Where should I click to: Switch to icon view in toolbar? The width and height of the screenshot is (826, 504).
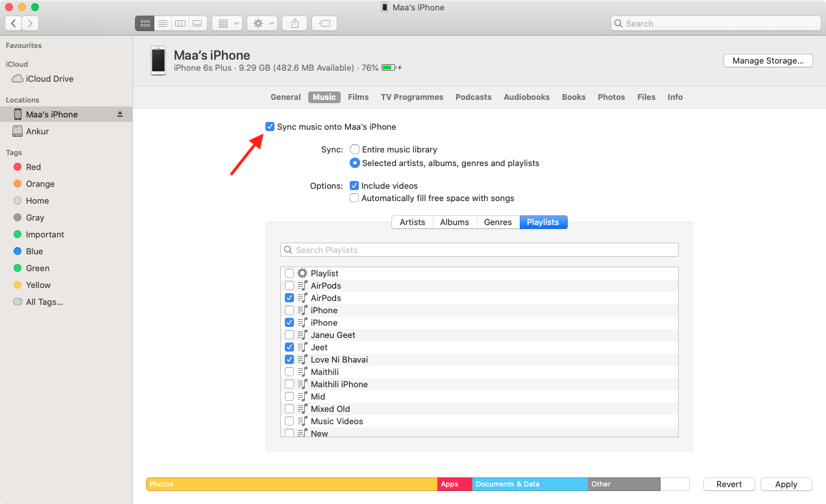144,23
